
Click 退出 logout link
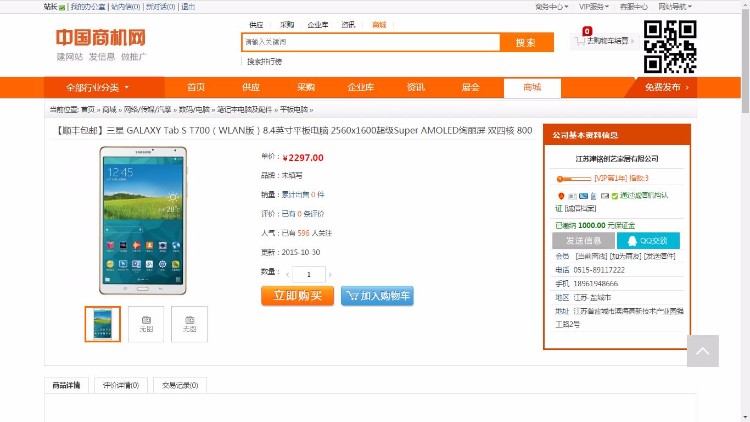(188, 7)
